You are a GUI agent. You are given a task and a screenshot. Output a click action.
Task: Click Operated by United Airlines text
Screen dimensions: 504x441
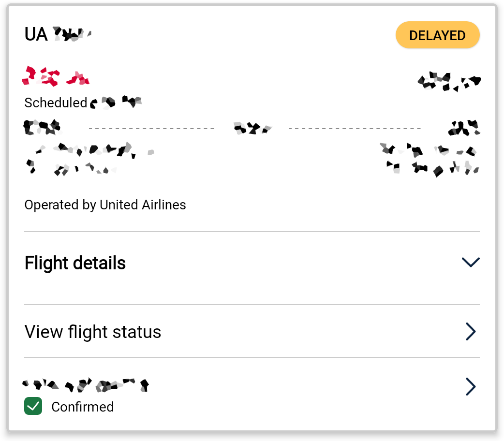[105, 205]
